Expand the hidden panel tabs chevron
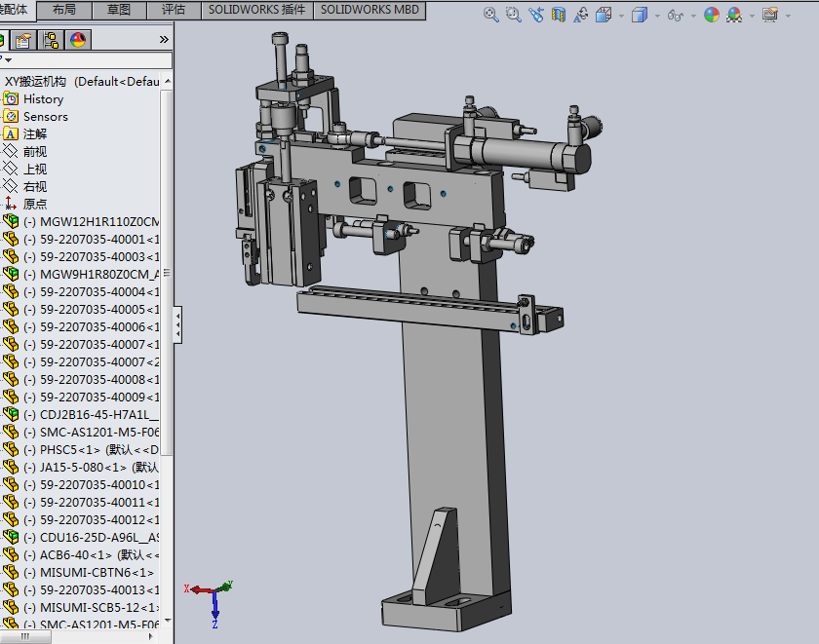 (x=164, y=40)
